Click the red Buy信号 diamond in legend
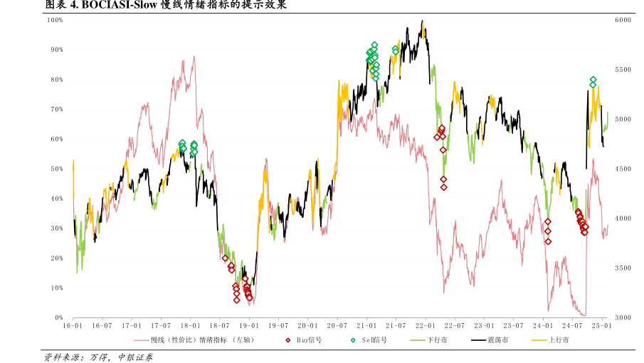Image resolution: width=644 pixels, height=363 pixels. pyautogui.click(x=288, y=340)
